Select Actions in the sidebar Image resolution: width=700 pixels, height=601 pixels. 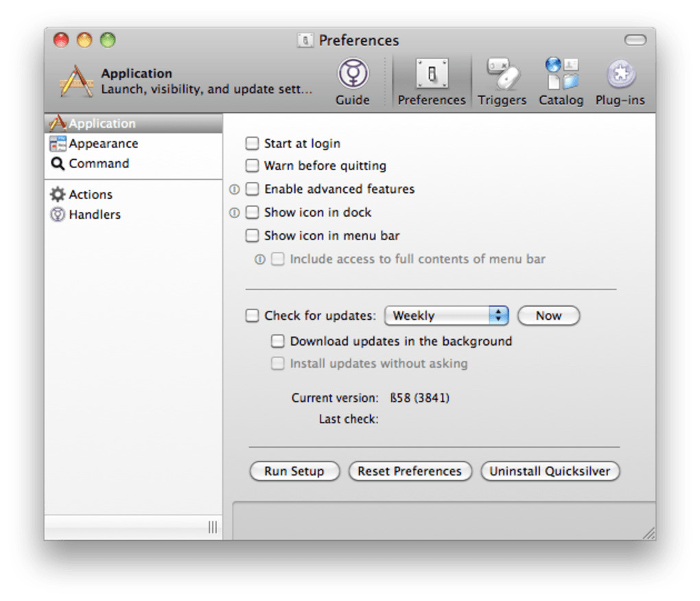coord(134,195)
